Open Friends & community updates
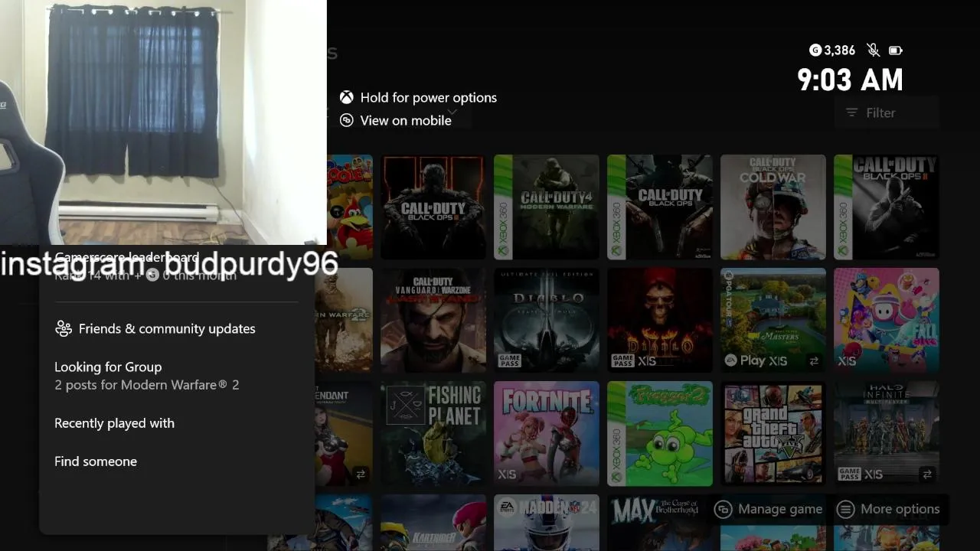The height and width of the screenshot is (551, 980). tap(155, 328)
